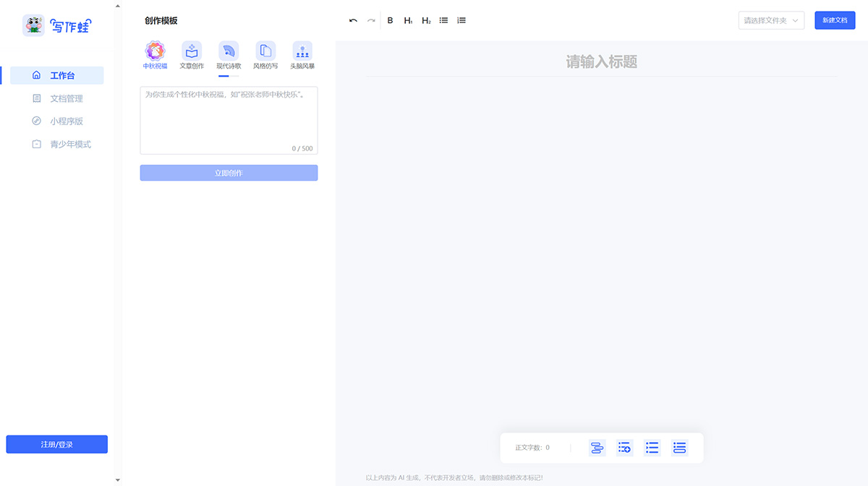Choose the 文章创作 template icon
Image resolution: width=868 pixels, height=486 pixels.
[x=192, y=52]
